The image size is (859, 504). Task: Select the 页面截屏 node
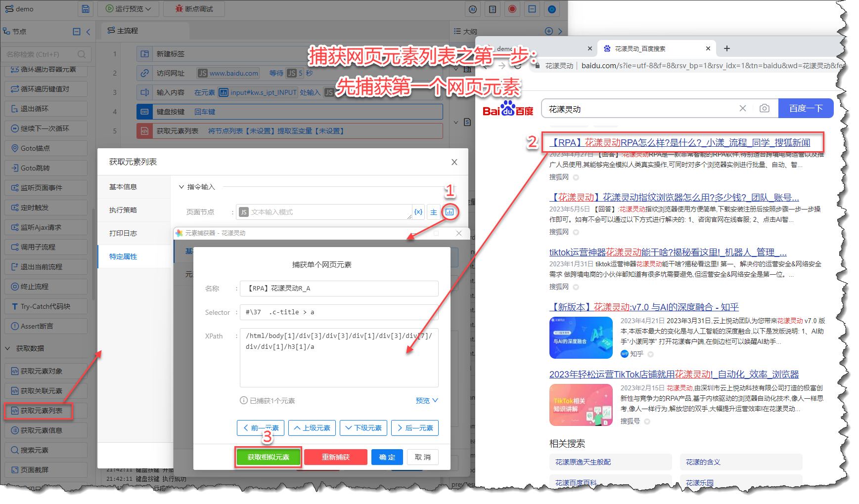point(46,470)
